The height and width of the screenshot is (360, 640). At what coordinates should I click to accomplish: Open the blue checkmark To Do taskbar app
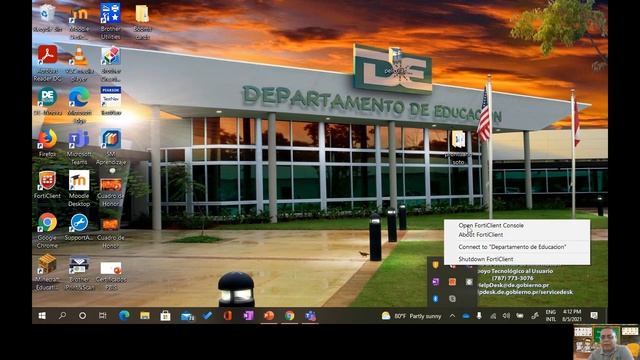tap(207, 316)
